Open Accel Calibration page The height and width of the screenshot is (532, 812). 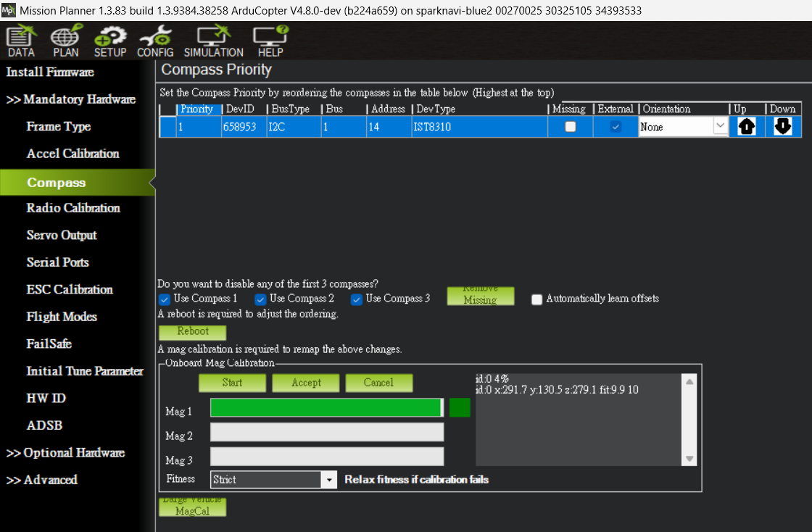73,154
